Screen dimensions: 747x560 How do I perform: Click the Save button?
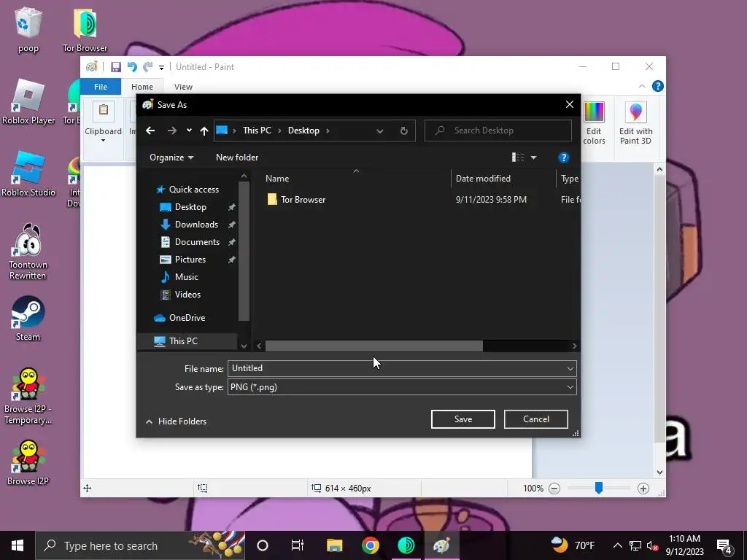click(x=463, y=419)
